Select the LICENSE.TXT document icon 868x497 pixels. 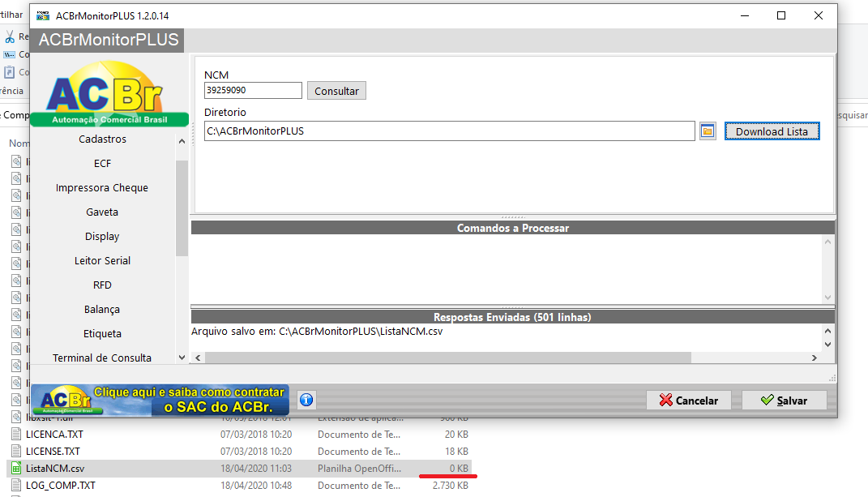pos(16,451)
